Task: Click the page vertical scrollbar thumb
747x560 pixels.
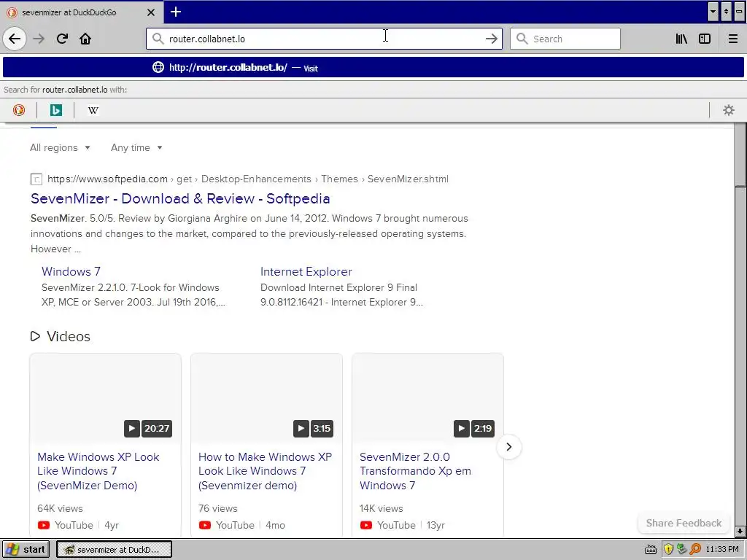Action: coord(740,156)
